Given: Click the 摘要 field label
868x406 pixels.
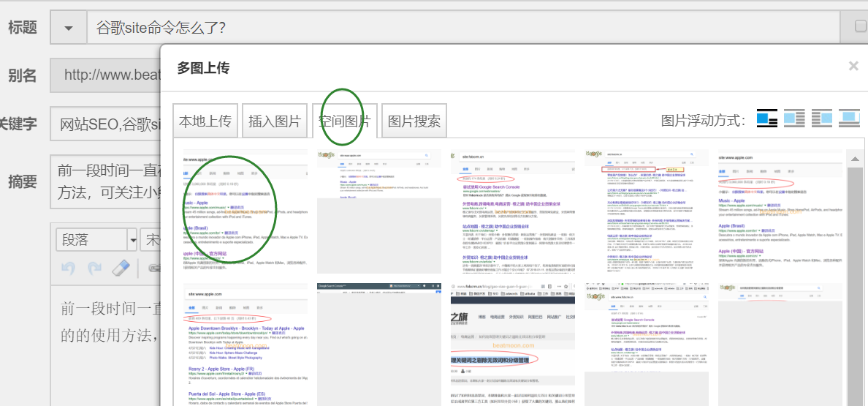Looking at the screenshot, I should tap(23, 181).
